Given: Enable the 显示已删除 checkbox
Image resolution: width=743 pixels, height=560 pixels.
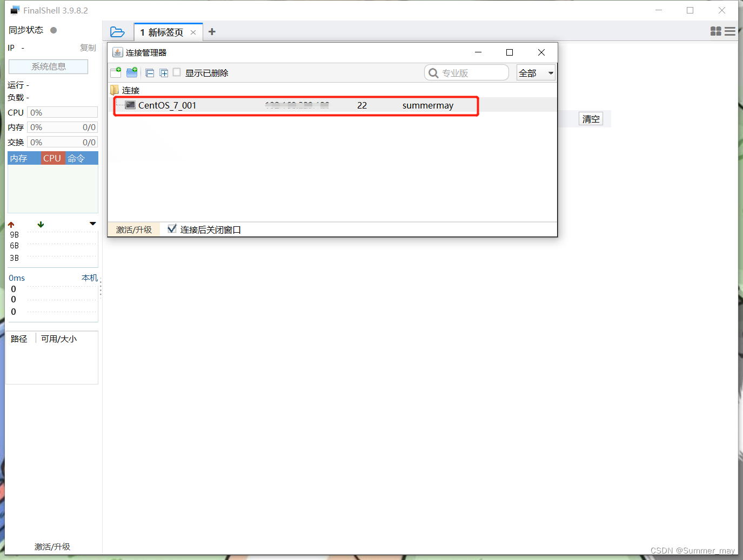Looking at the screenshot, I should pos(177,72).
